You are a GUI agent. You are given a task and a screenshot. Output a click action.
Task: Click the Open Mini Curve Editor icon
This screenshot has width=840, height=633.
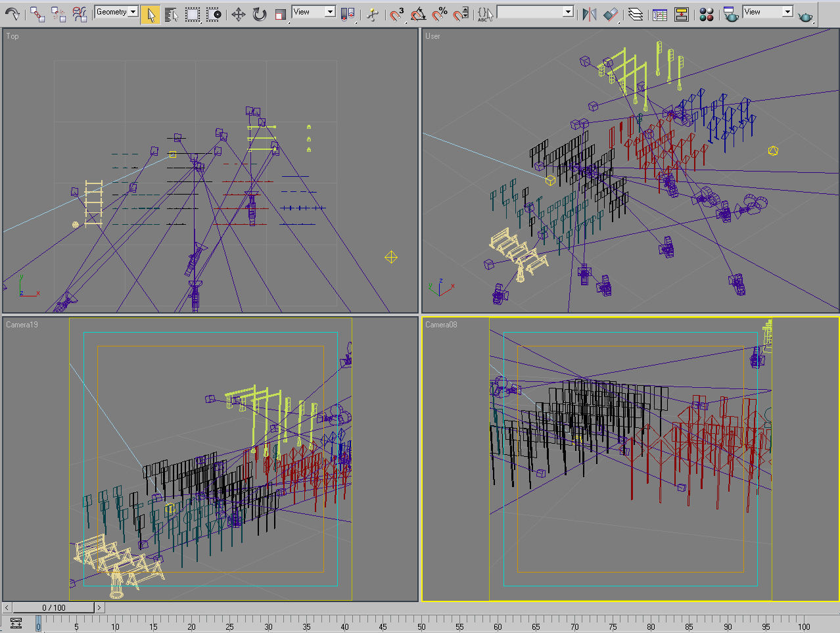[x=16, y=623]
